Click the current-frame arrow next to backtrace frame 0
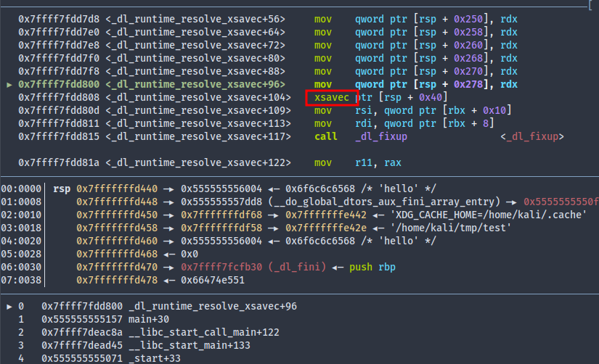The height and width of the screenshot is (364, 599). [9, 306]
